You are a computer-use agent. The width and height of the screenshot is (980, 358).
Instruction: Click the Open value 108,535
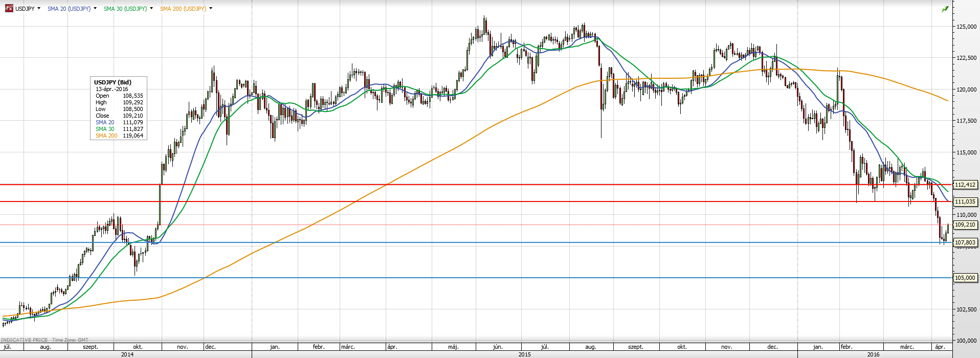[133, 96]
